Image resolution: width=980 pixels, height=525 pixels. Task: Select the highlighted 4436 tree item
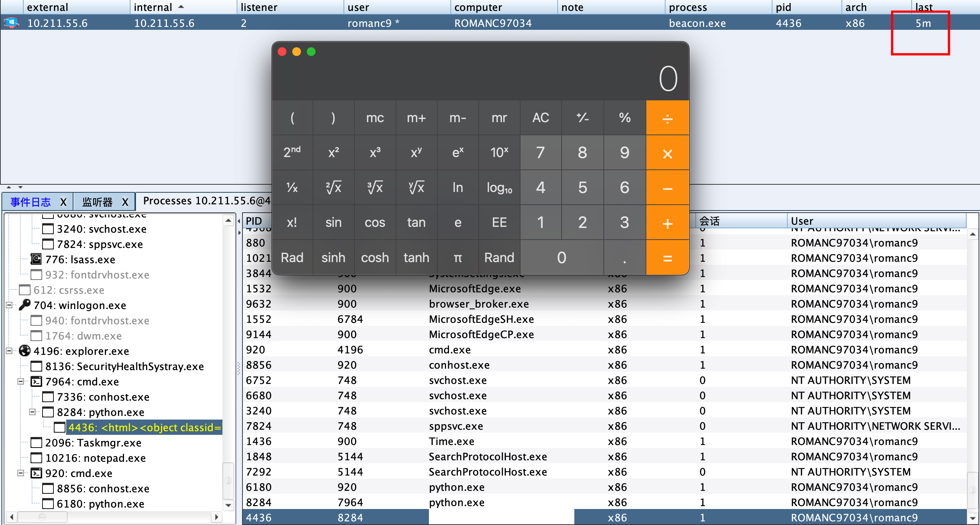click(145, 427)
